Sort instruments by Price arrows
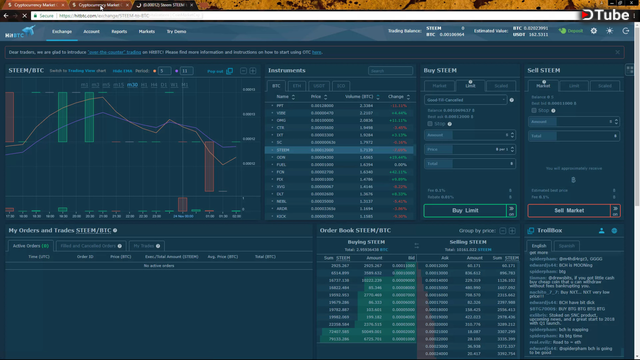 (x=325, y=97)
